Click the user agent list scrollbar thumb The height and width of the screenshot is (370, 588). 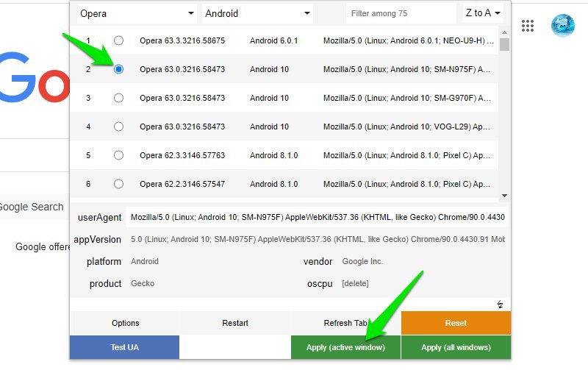tap(504, 44)
